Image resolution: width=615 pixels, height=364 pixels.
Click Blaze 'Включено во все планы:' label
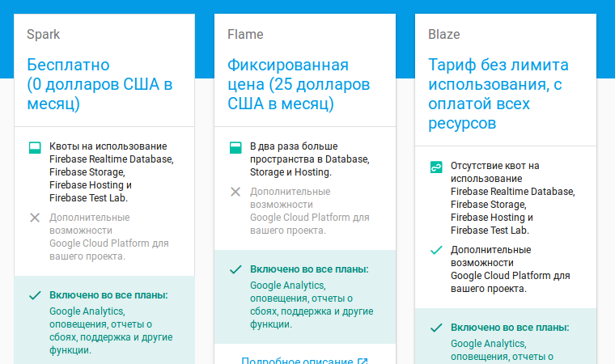click(510, 328)
